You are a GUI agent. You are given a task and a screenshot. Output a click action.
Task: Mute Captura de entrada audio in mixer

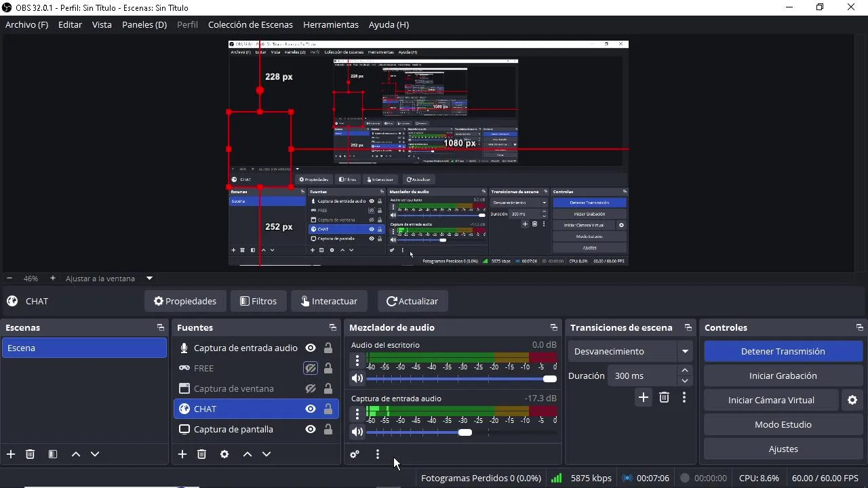pyautogui.click(x=357, y=432)
